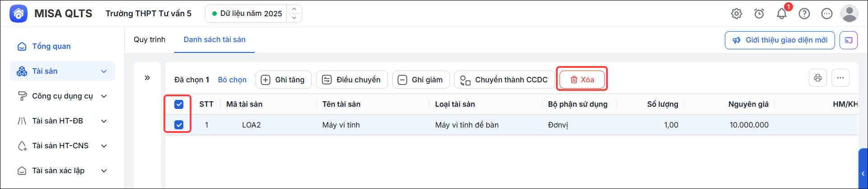Open the settings gear icon
The image size is (868, 189).
point(737,14)
